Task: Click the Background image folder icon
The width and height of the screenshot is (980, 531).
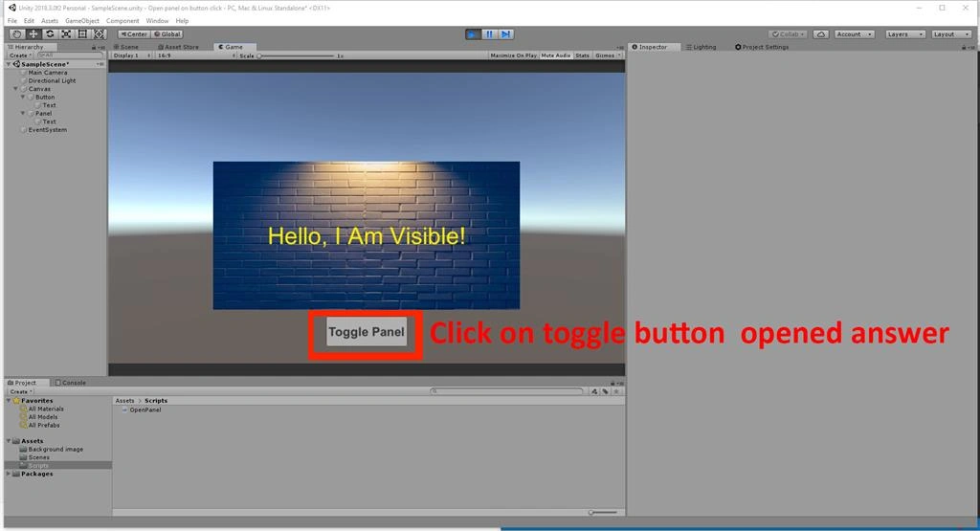Action: [x=23, y=449]
